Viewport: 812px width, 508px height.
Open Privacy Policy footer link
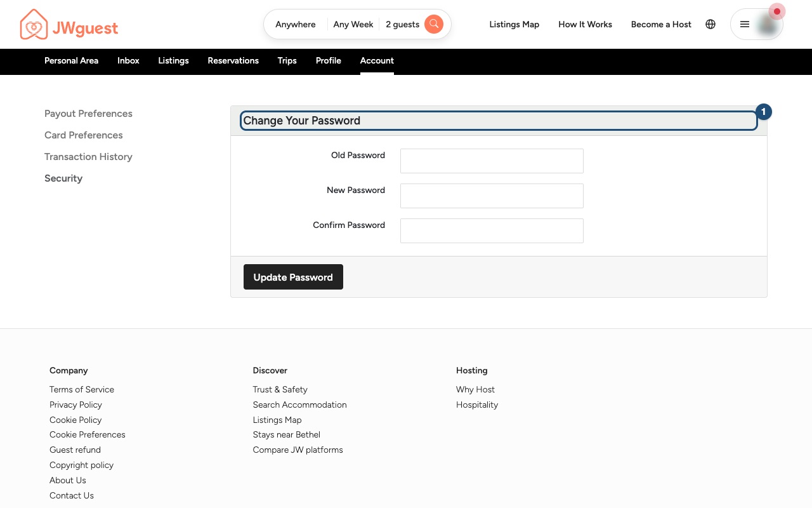click(75, 404)
